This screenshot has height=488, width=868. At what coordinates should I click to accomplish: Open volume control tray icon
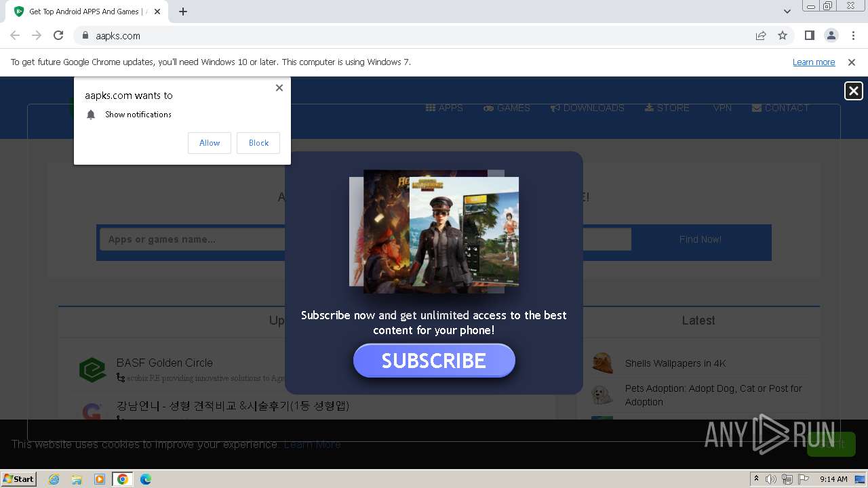tap(771, 479)
